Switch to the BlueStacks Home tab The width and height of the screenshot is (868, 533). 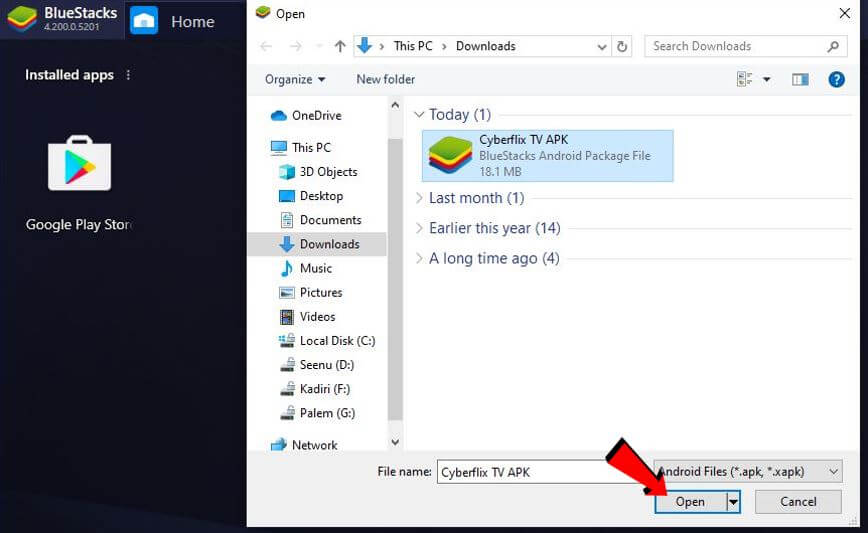tap(173, 21)
